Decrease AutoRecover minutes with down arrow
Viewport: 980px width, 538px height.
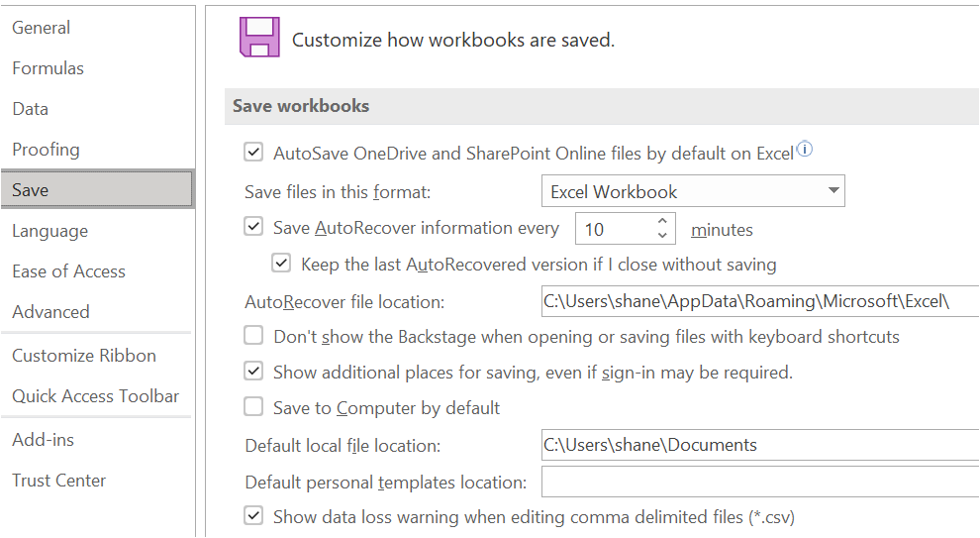click(662, 235)
